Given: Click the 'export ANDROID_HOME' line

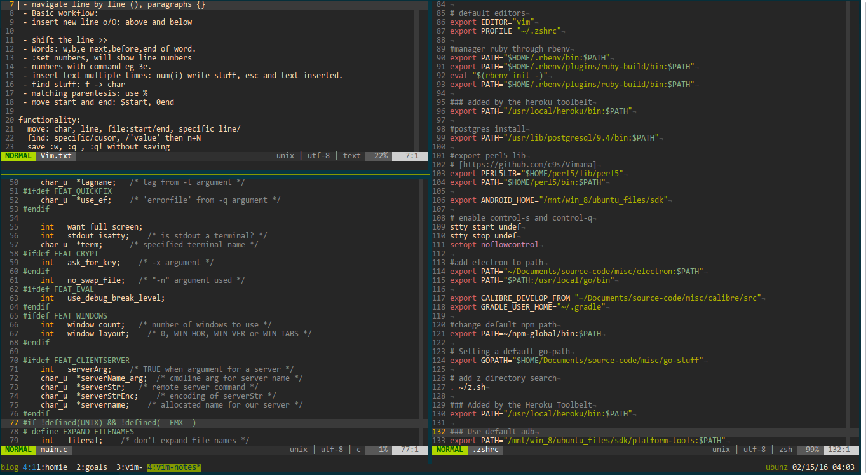Looking at the screenshot, I should pos(559,200).
